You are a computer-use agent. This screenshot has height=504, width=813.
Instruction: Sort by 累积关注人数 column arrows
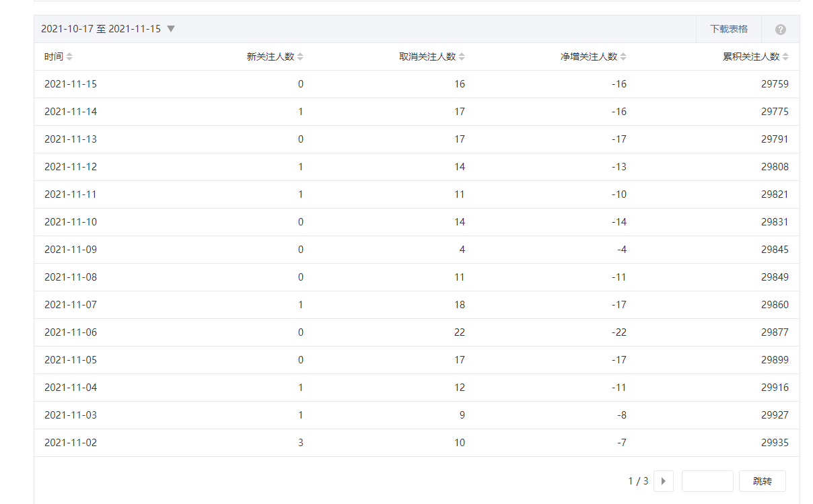[785, 57]
